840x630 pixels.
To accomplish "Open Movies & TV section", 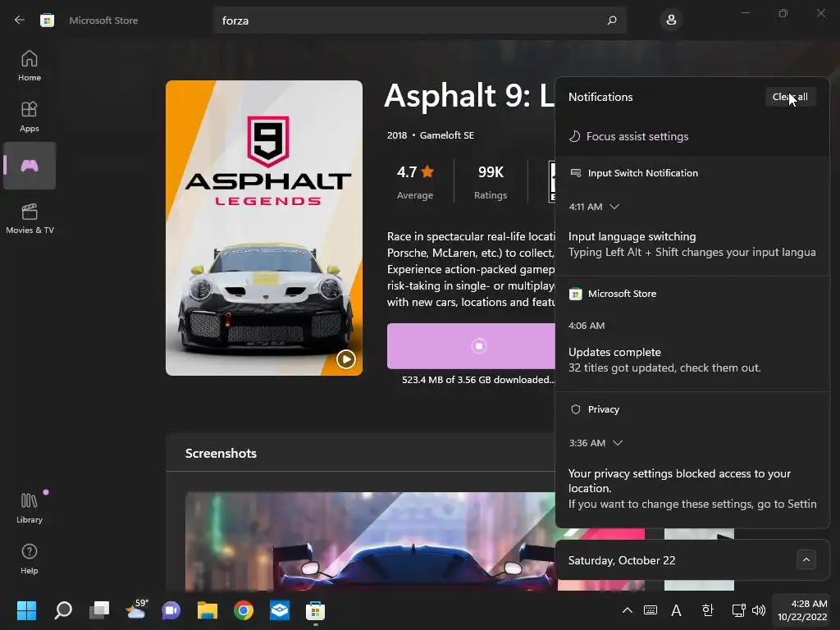I will pos(30,218).
